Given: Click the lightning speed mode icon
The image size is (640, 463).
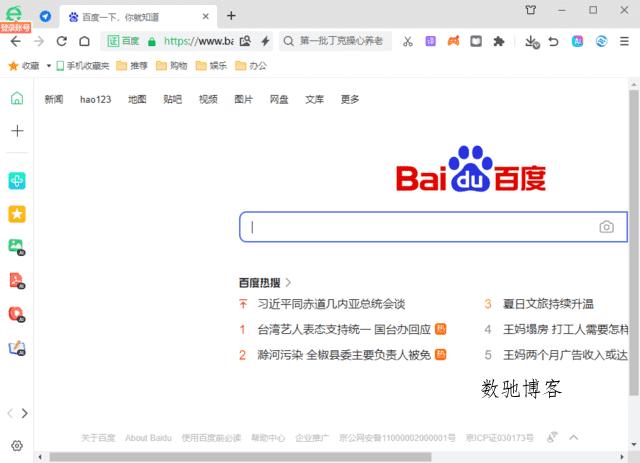Looking at the screenshot, I should coord(265,41).
